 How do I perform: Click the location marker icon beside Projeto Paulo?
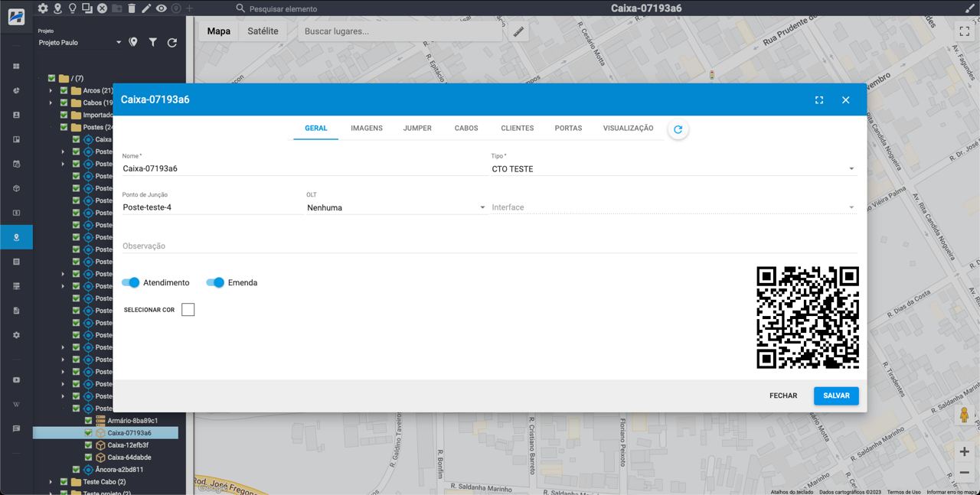133,42
